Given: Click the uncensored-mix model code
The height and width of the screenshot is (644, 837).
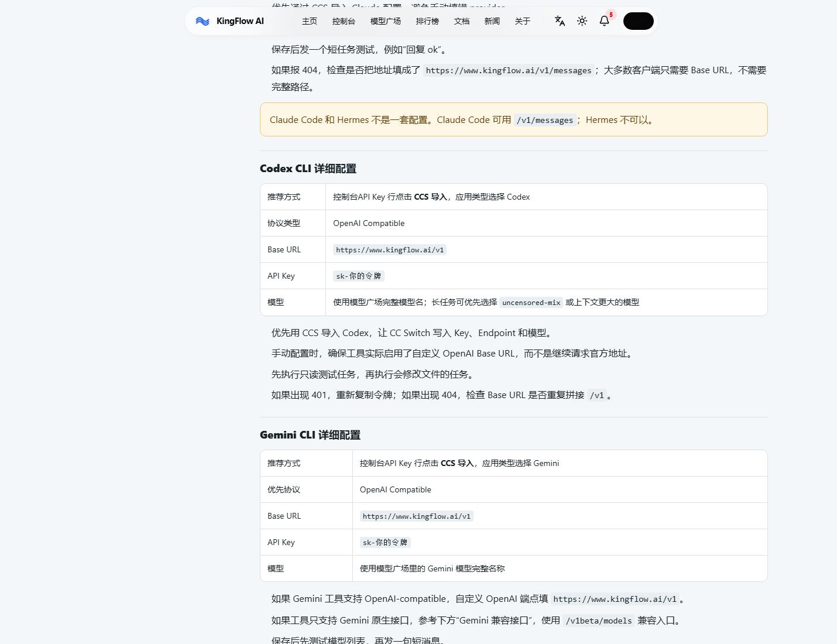Looking at the screenshot, I should click(x=531, y=303).
